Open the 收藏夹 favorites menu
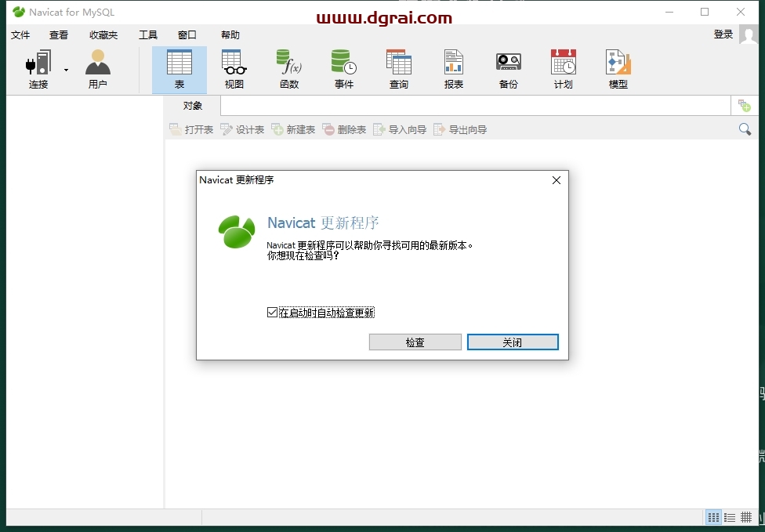Screen dimensions: 765x532 103,34
